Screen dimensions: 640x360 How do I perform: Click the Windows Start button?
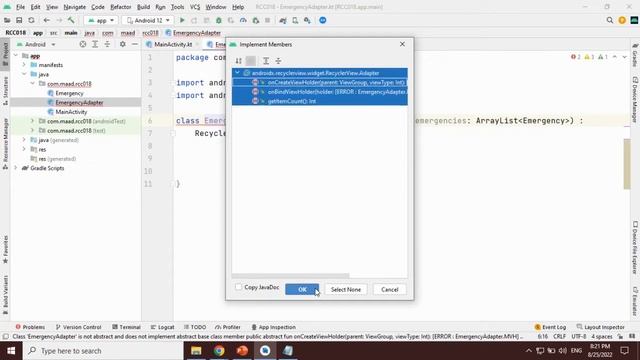coord(11,351)
